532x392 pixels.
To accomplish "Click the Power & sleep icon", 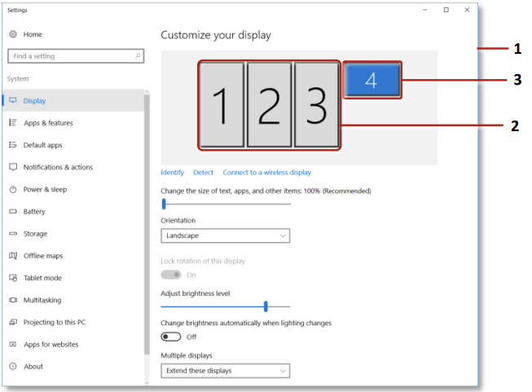I will 13,189.
